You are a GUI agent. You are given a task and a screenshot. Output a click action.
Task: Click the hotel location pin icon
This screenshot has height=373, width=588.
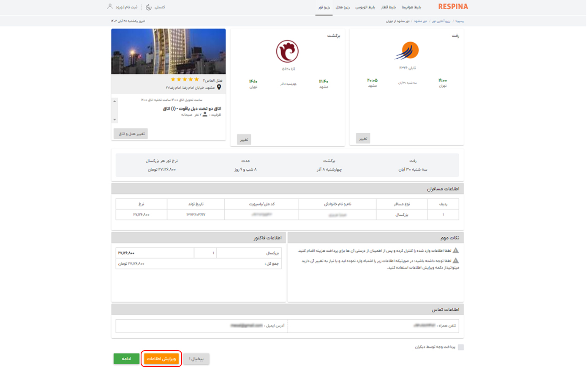click(x=219, y=87)
